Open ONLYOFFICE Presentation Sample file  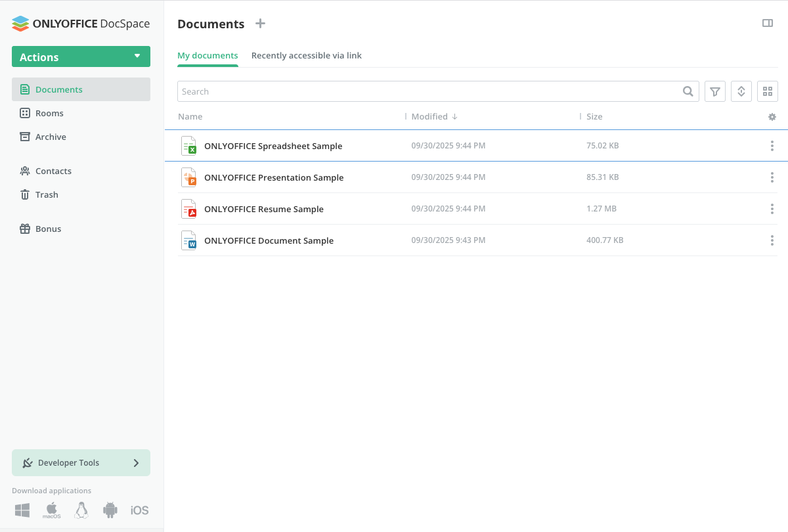274,177
